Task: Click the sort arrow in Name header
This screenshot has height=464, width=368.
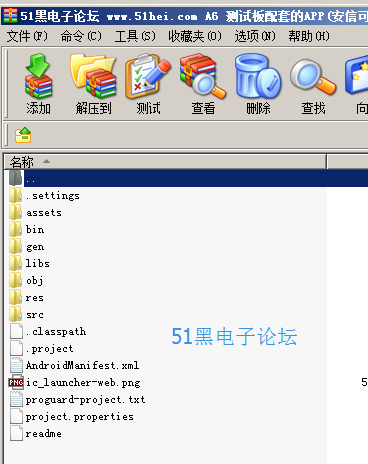Action: 46,161
